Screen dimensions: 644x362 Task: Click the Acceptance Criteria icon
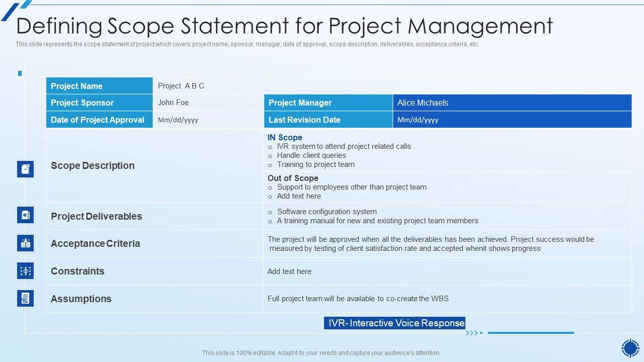pyautogui.click(x=26, y=243)
